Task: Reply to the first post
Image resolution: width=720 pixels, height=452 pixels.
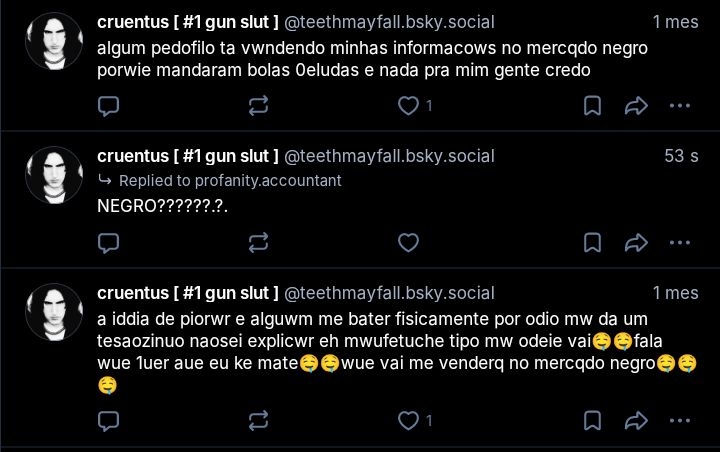Action: click(x=110, y=105)
